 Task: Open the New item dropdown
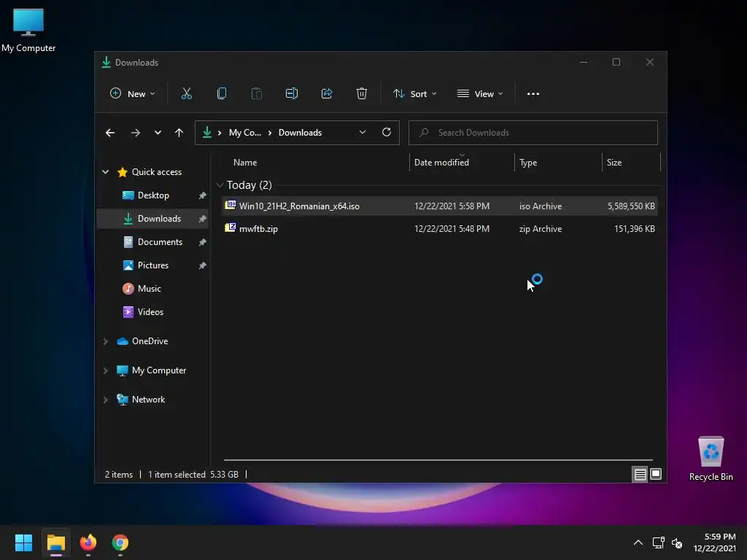coord(133,94)
